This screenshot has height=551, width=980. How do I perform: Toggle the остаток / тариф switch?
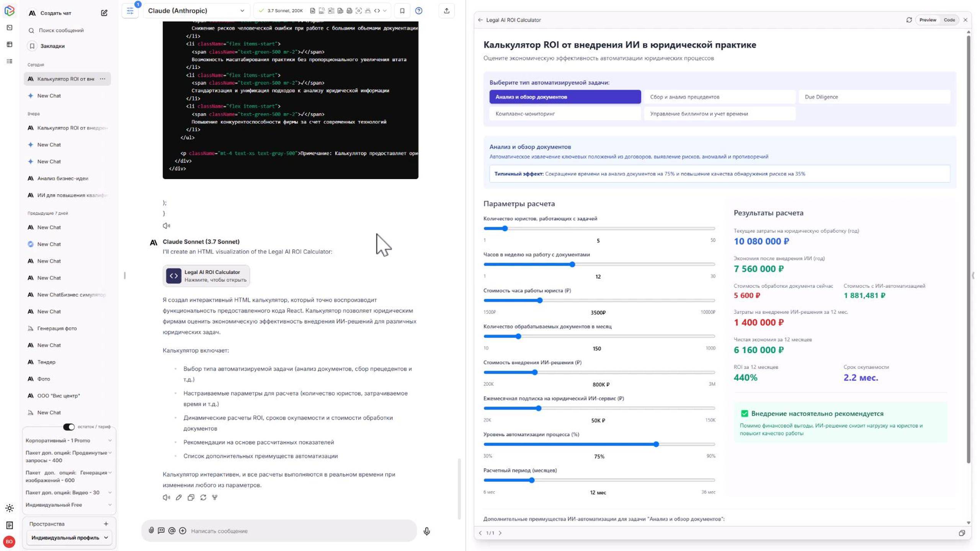point(69,427)
